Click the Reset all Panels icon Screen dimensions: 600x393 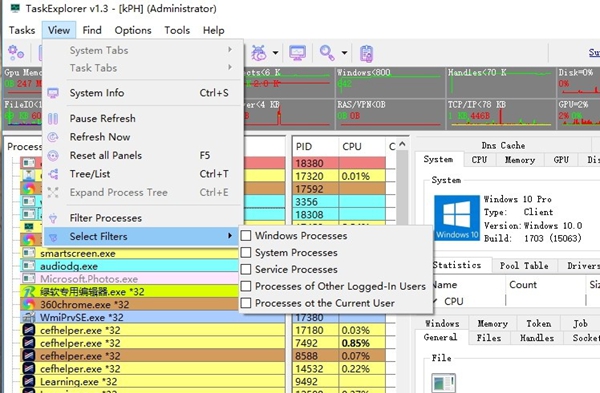click(53, 155)
